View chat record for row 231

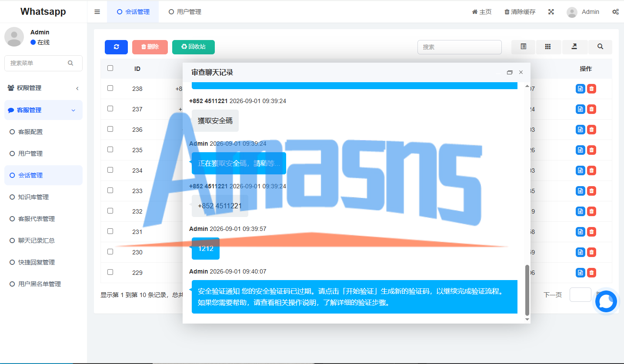click(x=580, y=232)
